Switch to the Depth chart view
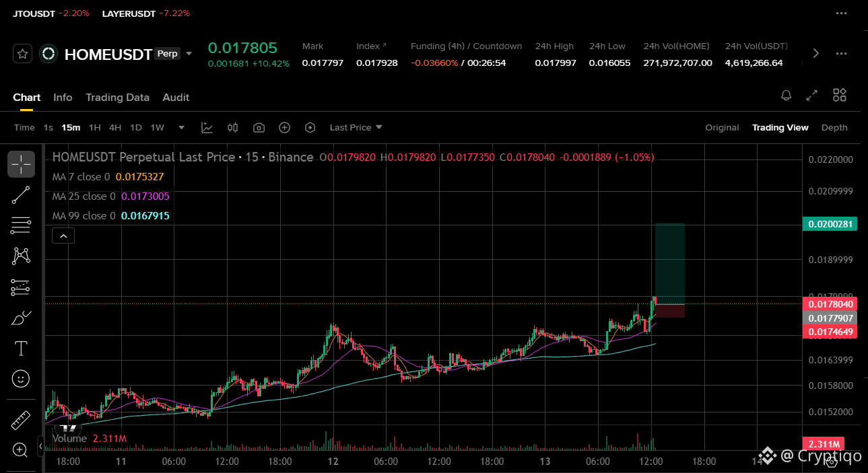868x473 pixels. click(x=834, y=127)
